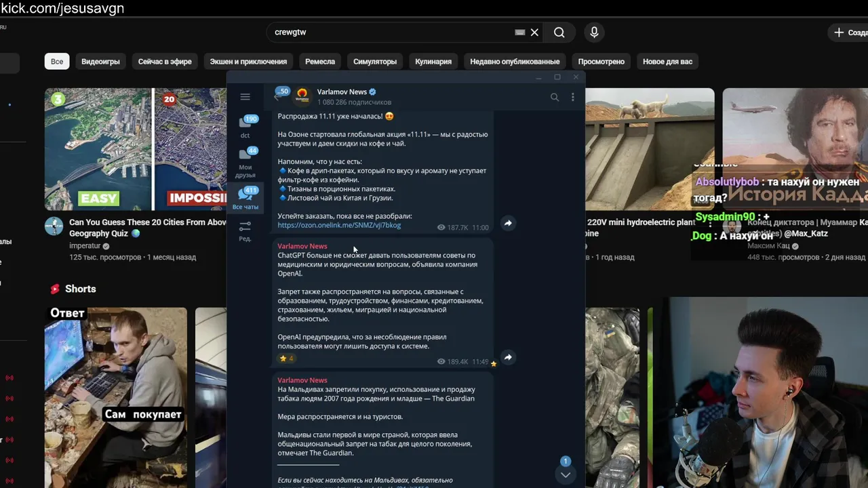
Task: Click Varlamov News sender name above ChatGPT post
Action: pos(302,246)
